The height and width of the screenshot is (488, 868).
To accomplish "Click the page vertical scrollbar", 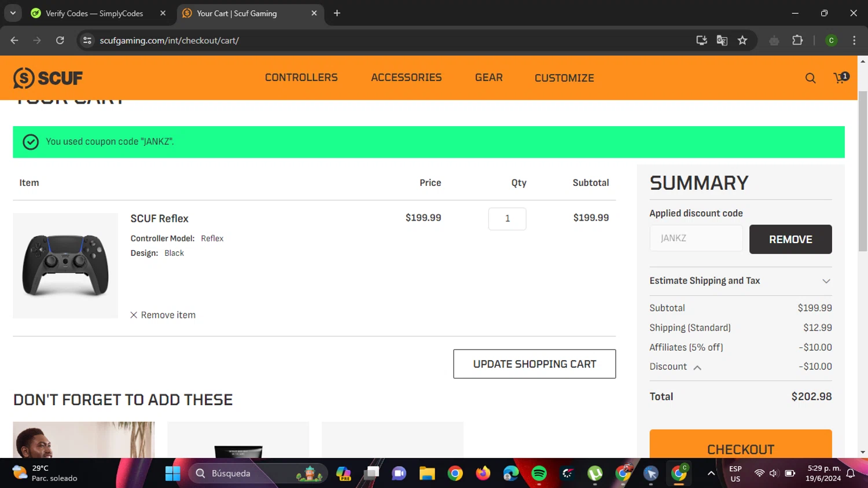I will 863,171.
